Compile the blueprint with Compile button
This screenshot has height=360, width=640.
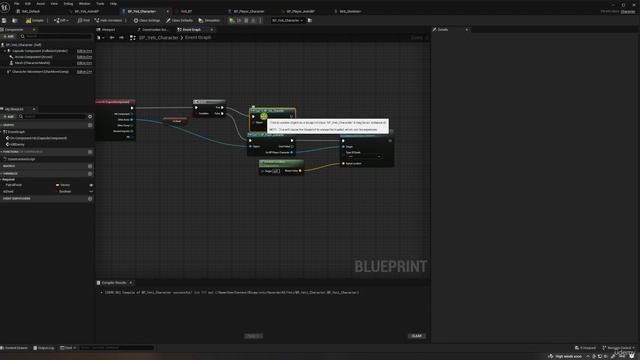35,20
